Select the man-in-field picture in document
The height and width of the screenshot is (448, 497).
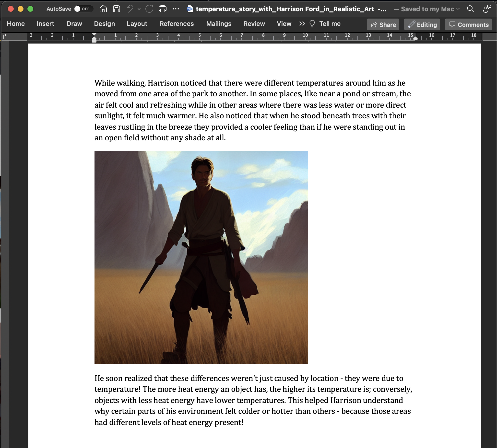201,258
